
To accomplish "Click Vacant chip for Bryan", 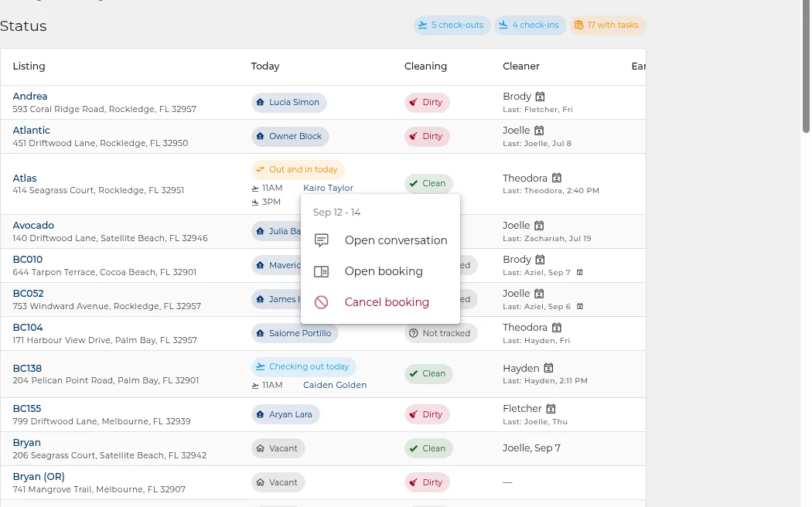I will 278,448.
